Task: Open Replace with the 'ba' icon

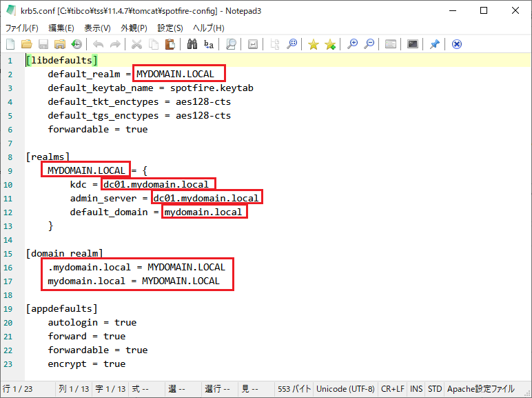Action: pos(209,44)
